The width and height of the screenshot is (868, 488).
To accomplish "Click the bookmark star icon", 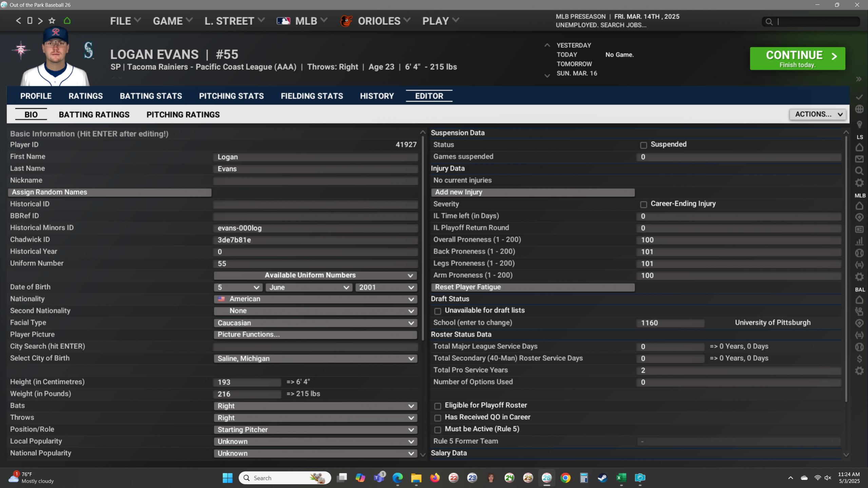I will click(52, 21).
